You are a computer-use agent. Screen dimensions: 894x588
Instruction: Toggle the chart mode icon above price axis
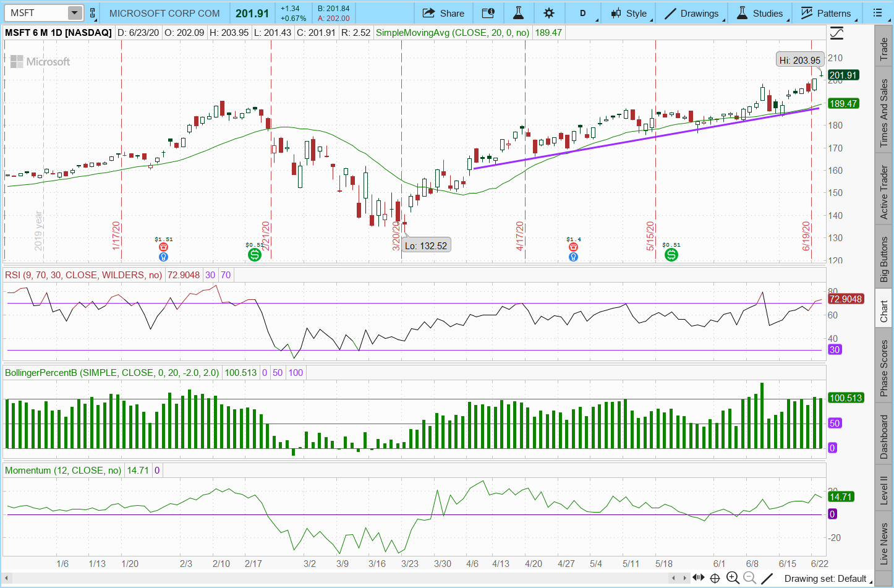837,33
